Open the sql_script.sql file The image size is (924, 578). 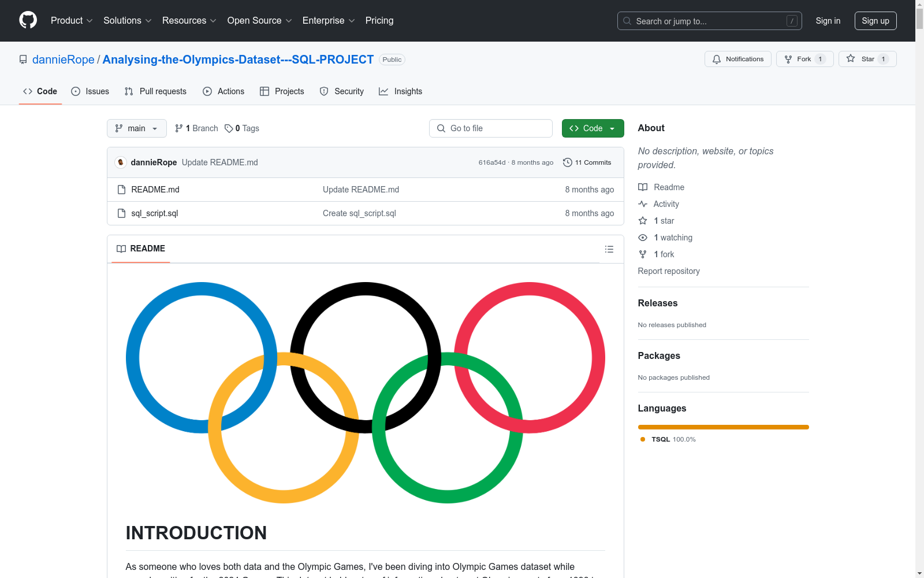tap(155, 213)
